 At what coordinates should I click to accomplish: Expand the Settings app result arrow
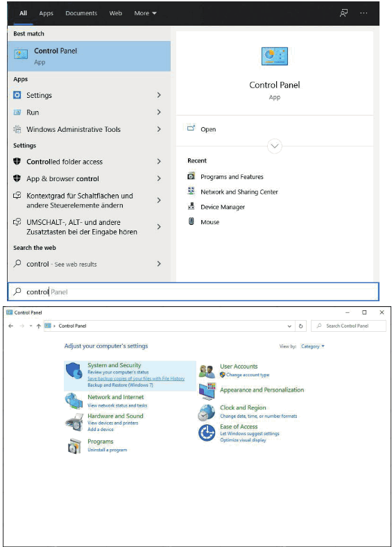pos(159,95)
